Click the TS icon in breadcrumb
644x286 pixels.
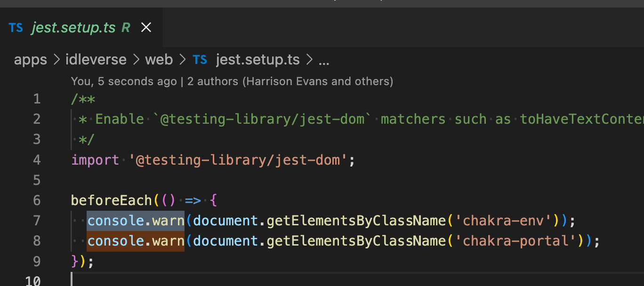(x=200, y=60)
